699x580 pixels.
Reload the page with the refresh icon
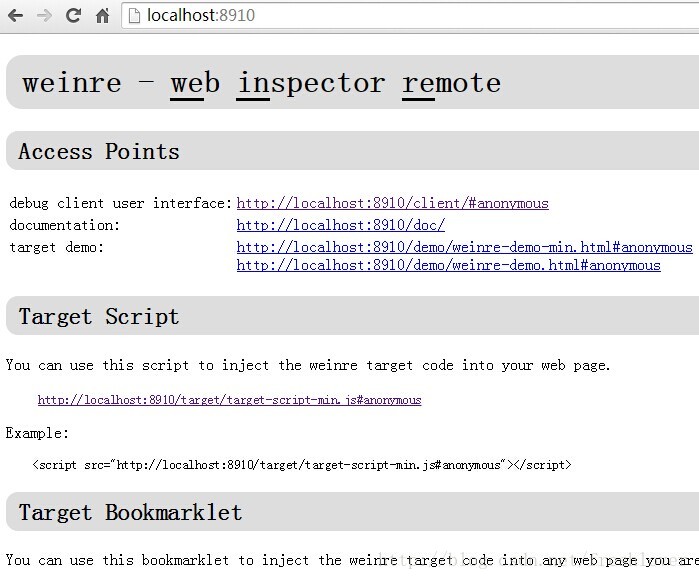[x=73, y=16]
